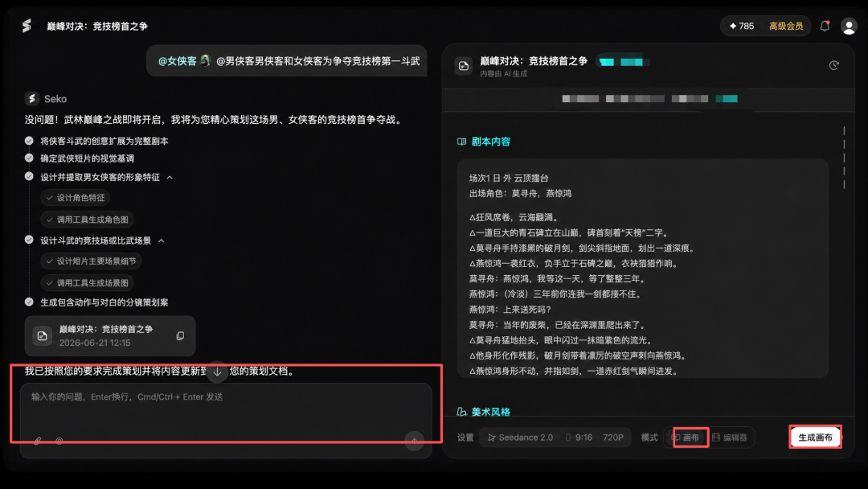Viewport: 868px width, 489px height.
Task: Change the 720P resolution setting
Action: tap(612, 438)
